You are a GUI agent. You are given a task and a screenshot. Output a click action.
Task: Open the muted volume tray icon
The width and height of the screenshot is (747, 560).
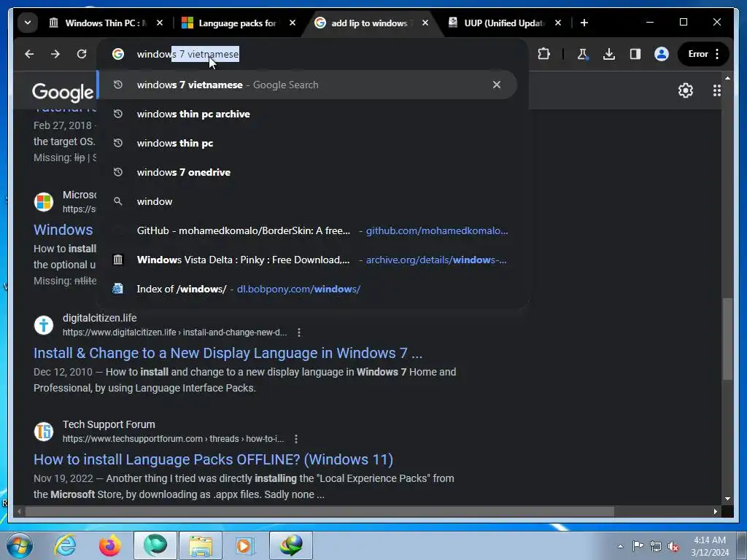coord(673,547)
